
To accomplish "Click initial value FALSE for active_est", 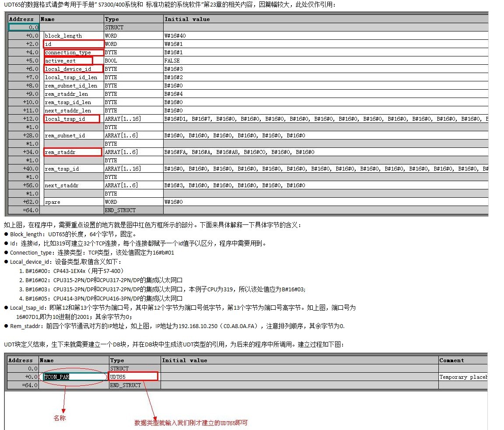I will click(x=325, y=61).
